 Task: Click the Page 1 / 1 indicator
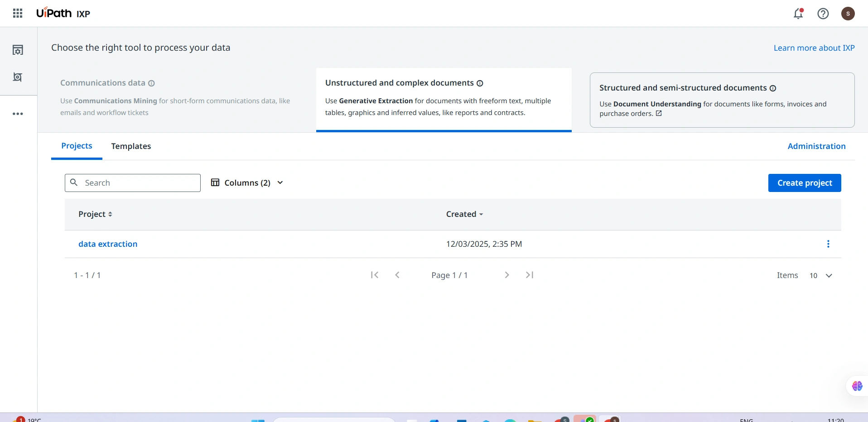(x=449, y=275)
